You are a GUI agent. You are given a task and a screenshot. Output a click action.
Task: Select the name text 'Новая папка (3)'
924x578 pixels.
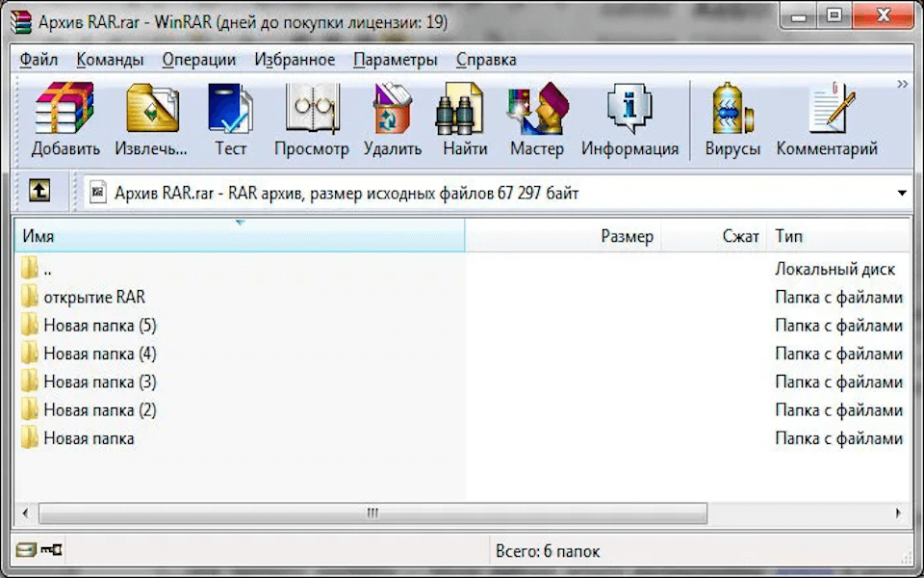click(x=100, y=381)
